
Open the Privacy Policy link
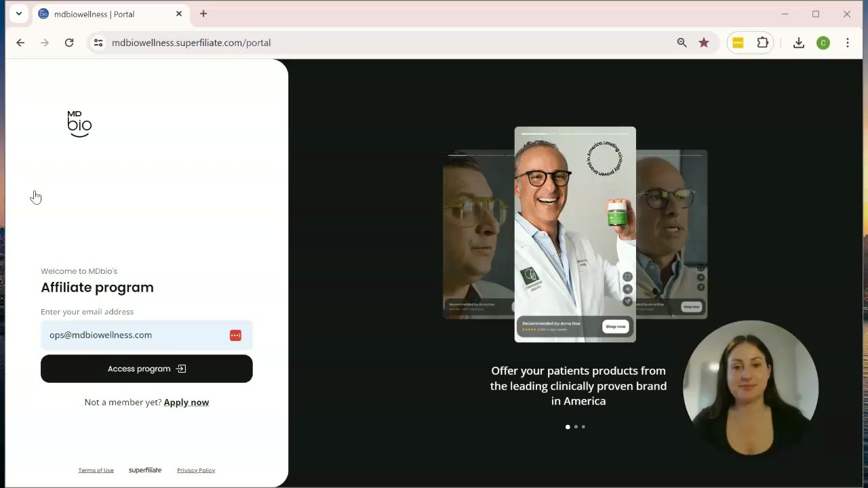[196, 470]
